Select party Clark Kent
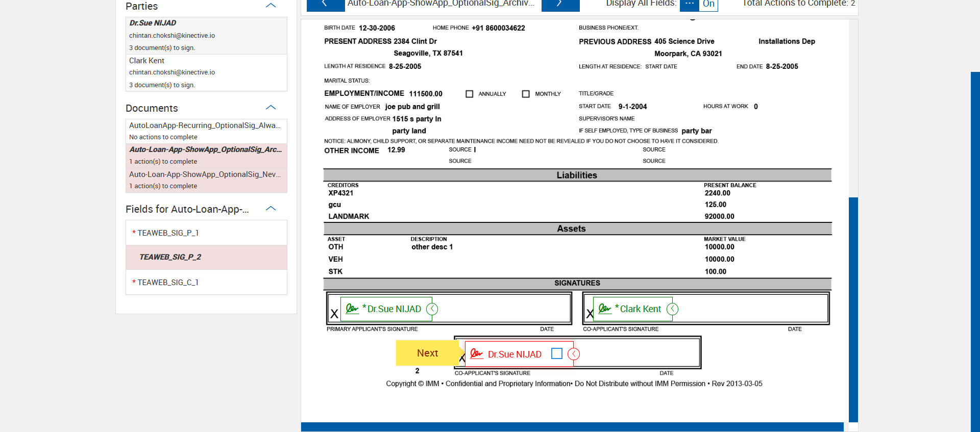This screenshot has width=980, height=432. (206, 73)
